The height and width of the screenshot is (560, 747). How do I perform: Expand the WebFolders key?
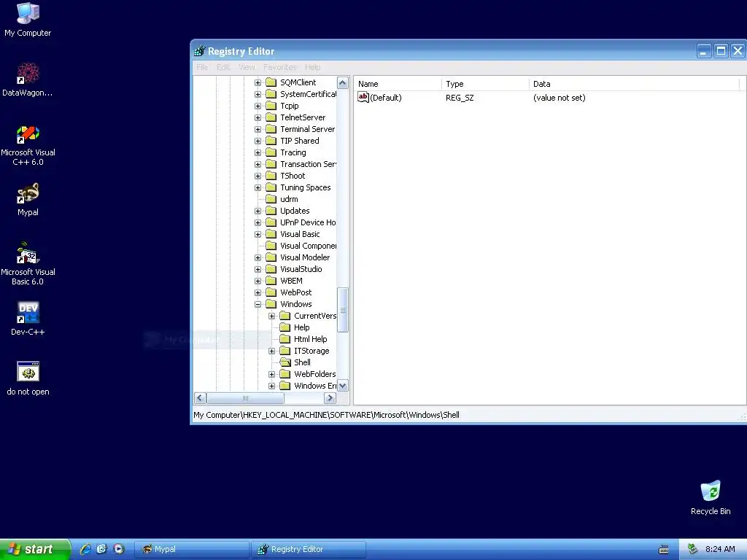pyautogui.click(x=271, y=374)
